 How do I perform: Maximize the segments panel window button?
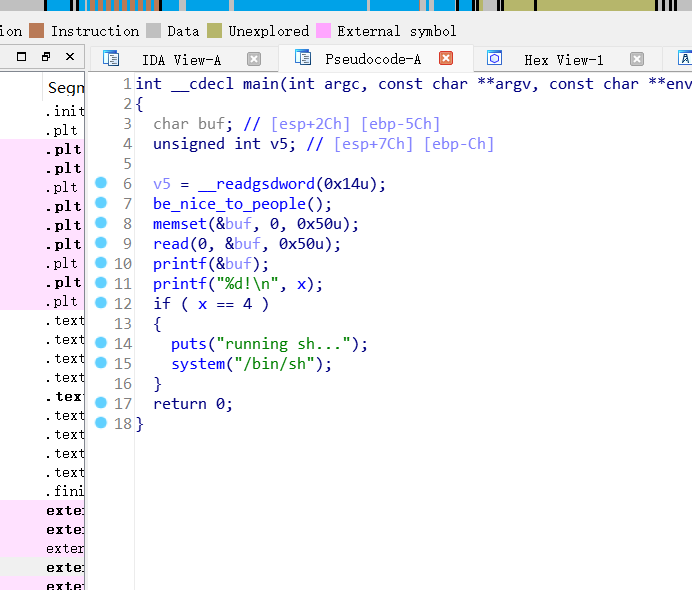[x=21, y=56]
